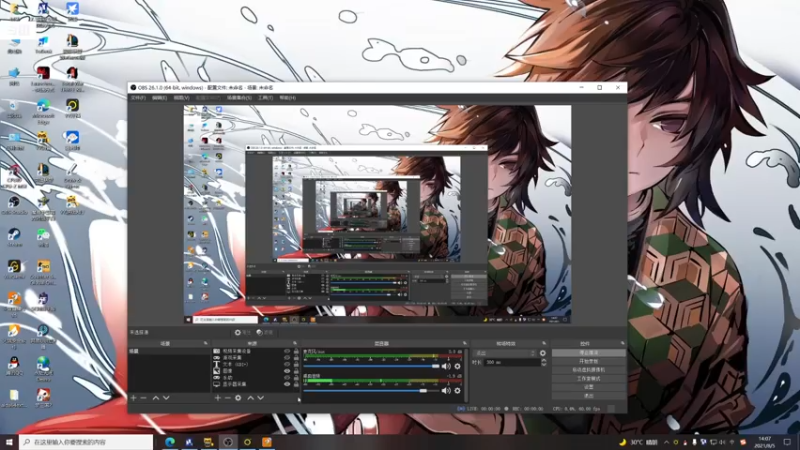Image resolution: width=800 pixels, height=450 pixels.
Task: Toggle visibility of 游戏采集 source
Action: [x=287, y=358]
